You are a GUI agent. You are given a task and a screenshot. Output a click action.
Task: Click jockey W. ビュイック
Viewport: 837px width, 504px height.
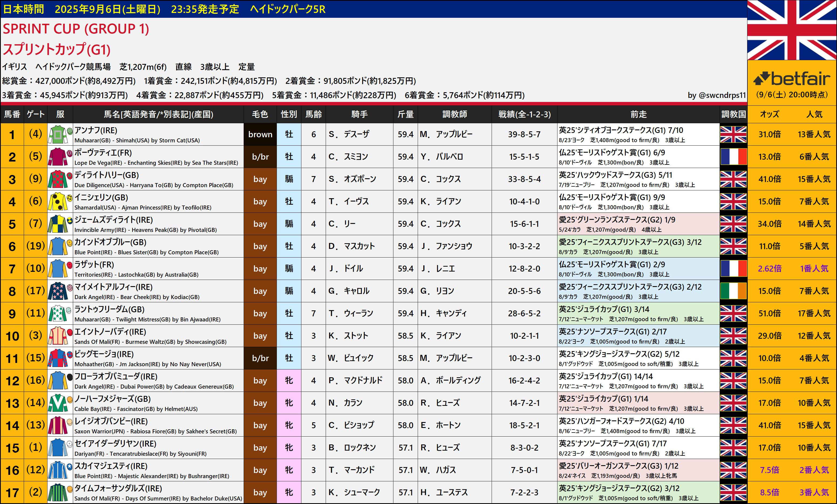[351, 358]
